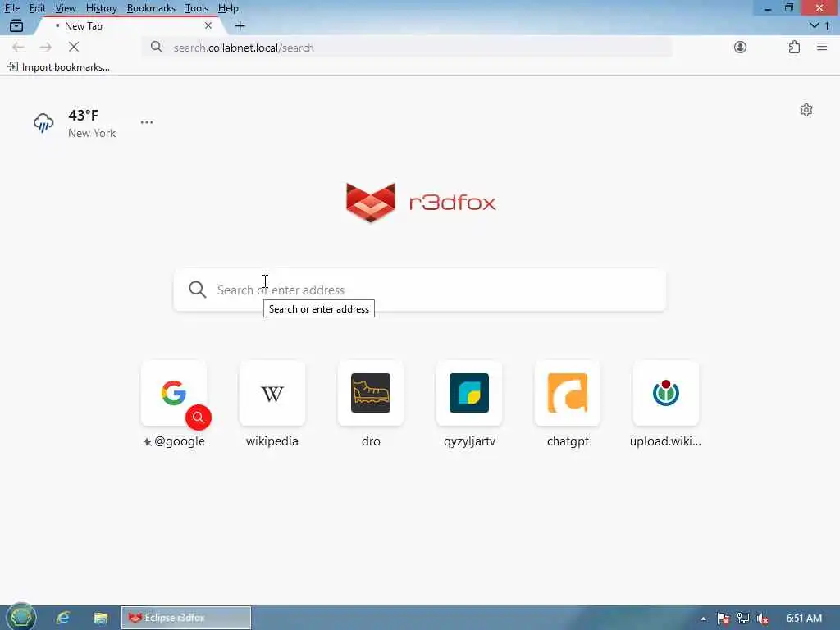Open the Bookmarks menu

[151, 8]
